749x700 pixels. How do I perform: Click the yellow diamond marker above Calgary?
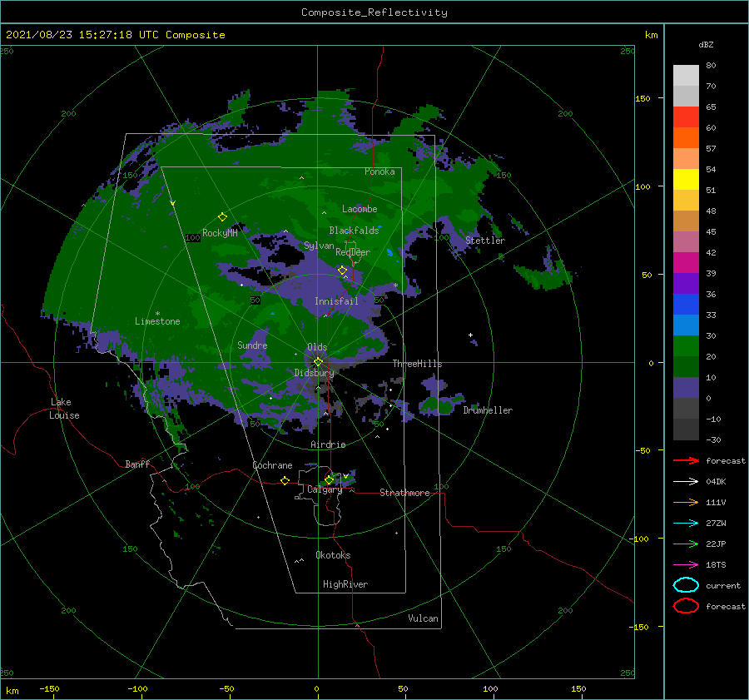(329, 479)
